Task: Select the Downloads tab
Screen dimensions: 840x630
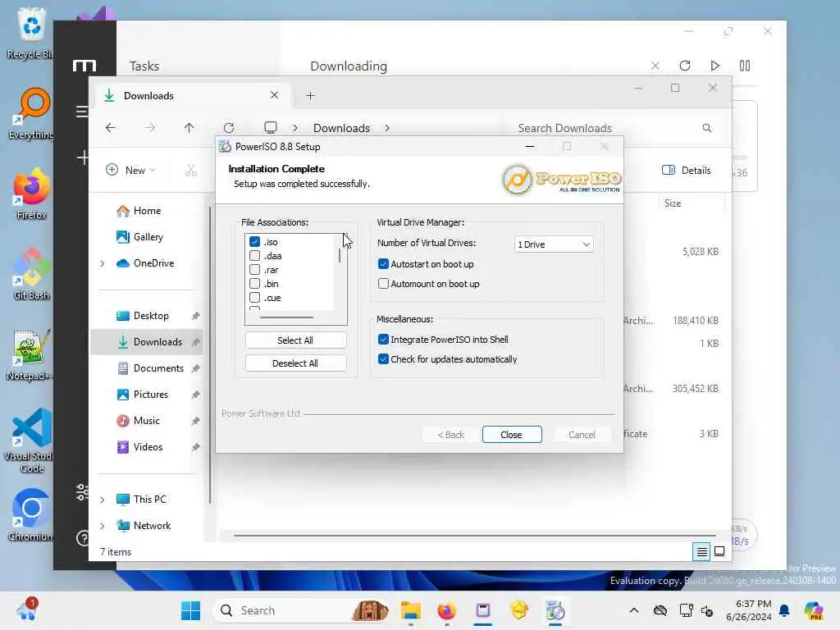Action: pyautogui.click(x=193, y=95)
